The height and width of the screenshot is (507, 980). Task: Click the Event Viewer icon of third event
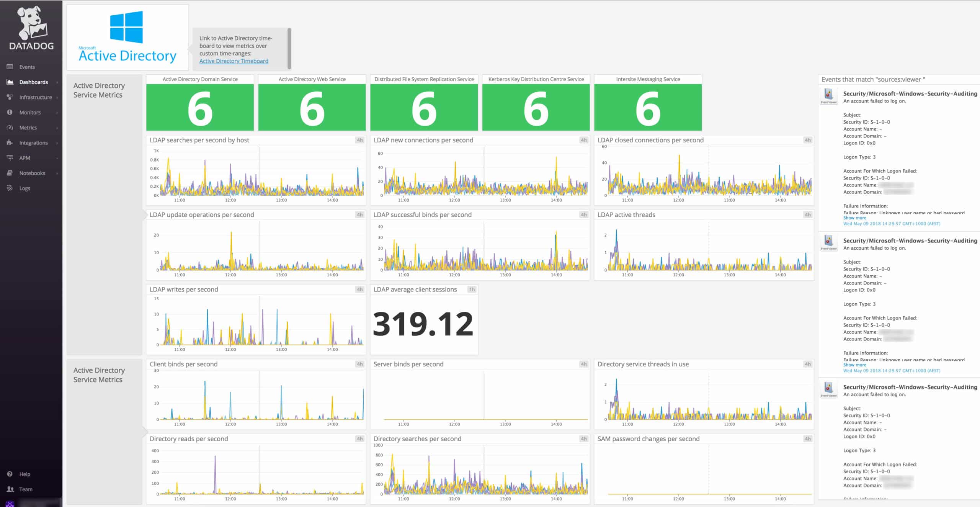click(828, 389)
